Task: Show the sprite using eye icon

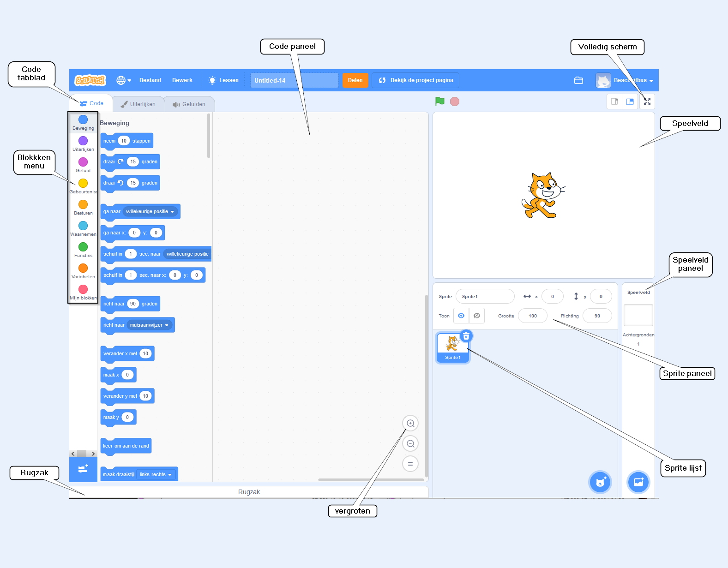Action: pyautogui.click(x=461, y=316)
